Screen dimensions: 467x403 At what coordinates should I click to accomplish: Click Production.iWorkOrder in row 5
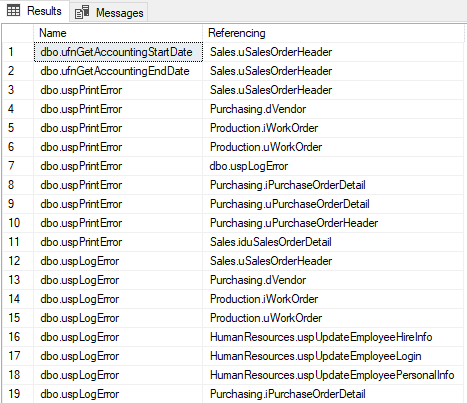[333, 128]
